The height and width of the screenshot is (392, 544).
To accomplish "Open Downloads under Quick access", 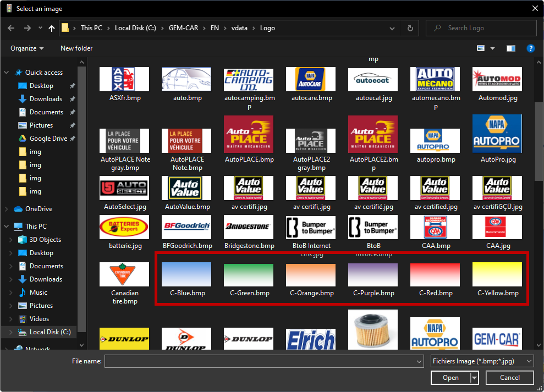I will click(46, 99).
